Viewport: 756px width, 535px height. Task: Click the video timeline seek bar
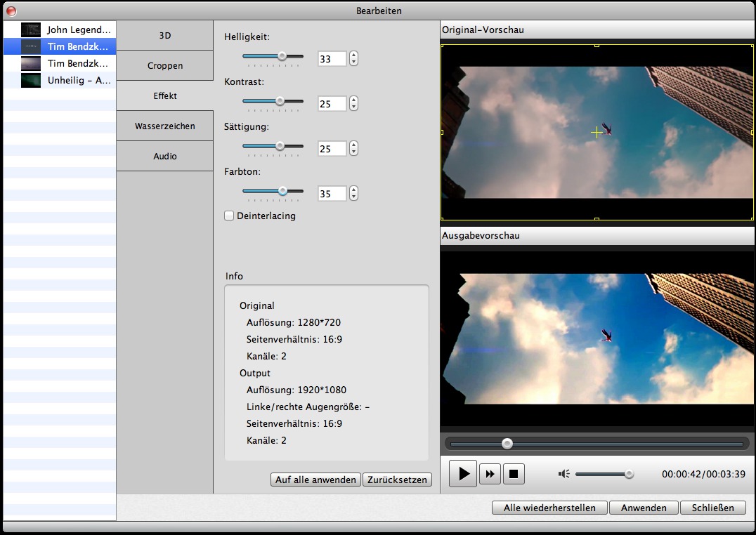point(597,444)
